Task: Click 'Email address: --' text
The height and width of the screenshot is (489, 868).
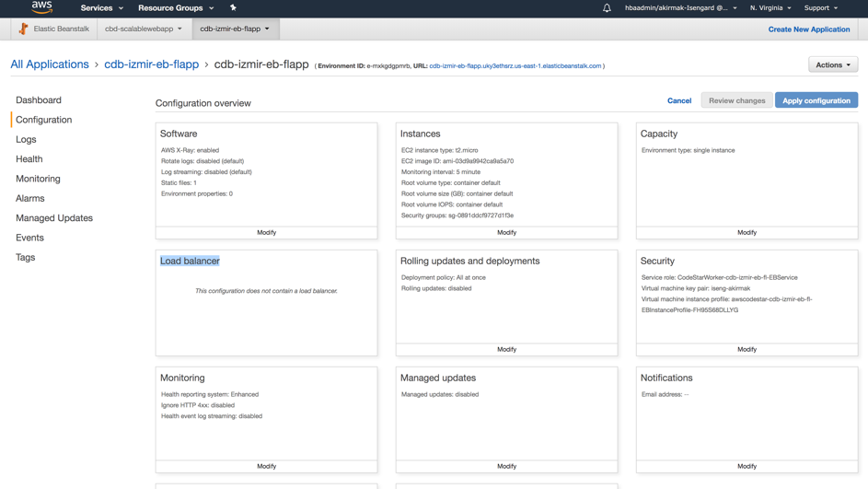Action: pos(665,394)
